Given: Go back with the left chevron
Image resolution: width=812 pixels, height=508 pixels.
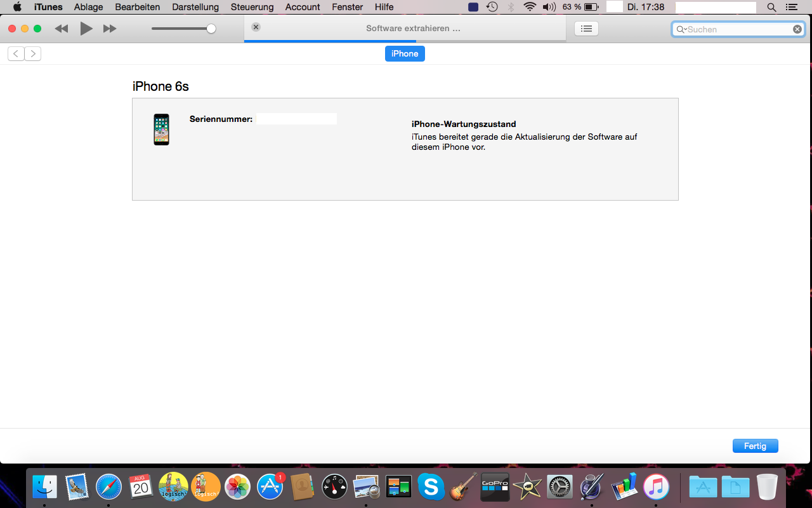Looking at the screenshot, I should tap(16, 53).
